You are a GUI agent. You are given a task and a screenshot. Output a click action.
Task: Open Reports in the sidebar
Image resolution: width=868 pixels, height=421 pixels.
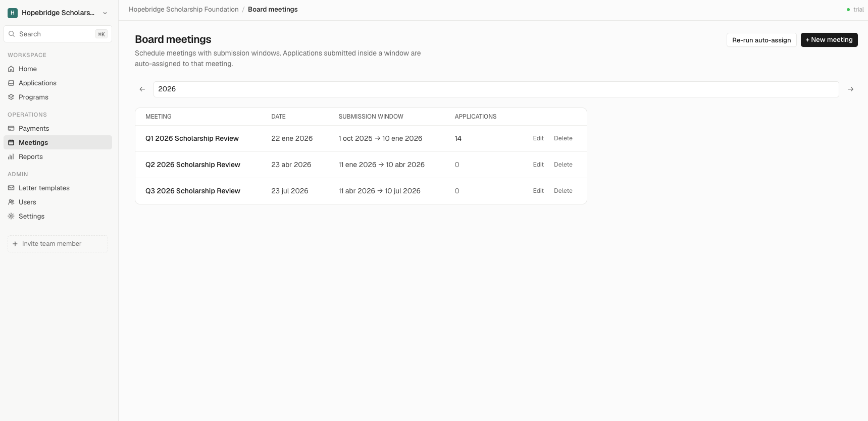point(58,156)
